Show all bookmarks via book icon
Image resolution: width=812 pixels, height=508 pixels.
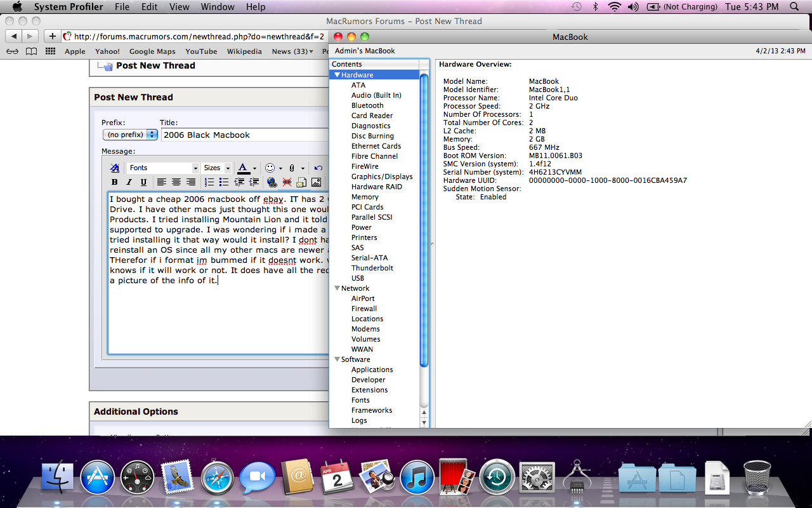coord(31,51)
